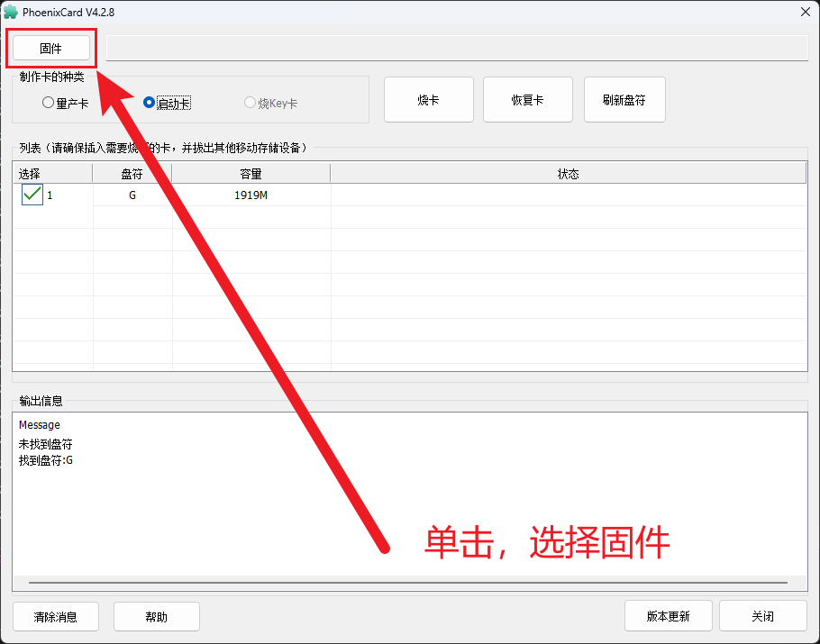This screenshot has height=644, width=820.
Task: Click the 固件 firmware button
Action: [x=50, y=48]
